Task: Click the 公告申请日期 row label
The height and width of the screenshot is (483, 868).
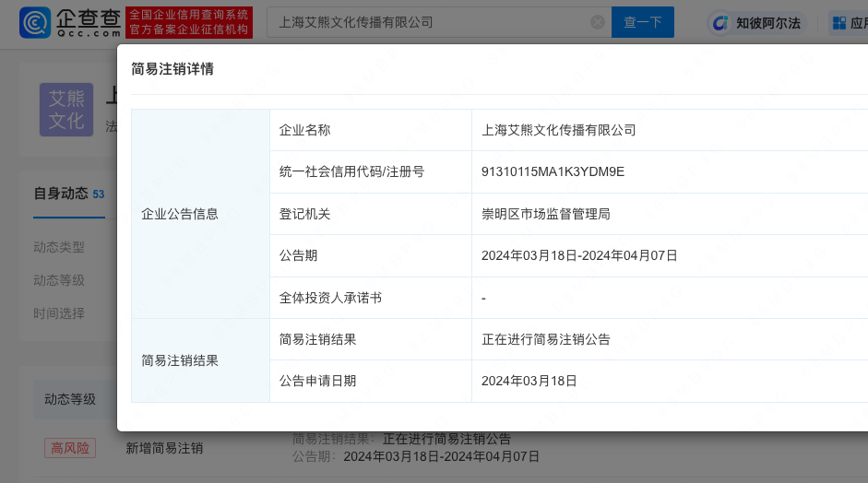Action: pyautogui.click(x=317, y=381)
